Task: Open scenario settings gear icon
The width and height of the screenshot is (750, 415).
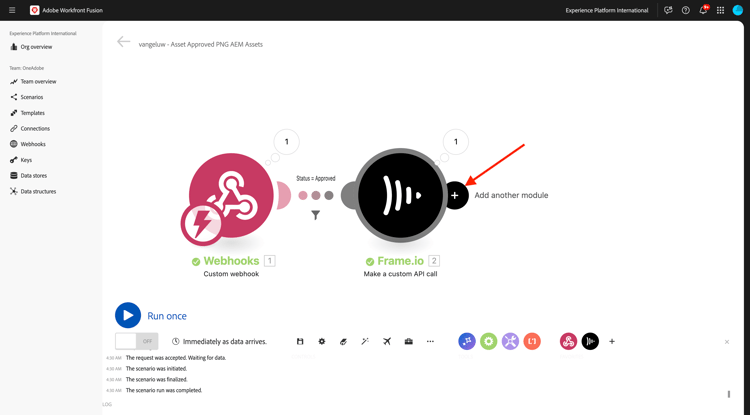Action: click(322, 341)
